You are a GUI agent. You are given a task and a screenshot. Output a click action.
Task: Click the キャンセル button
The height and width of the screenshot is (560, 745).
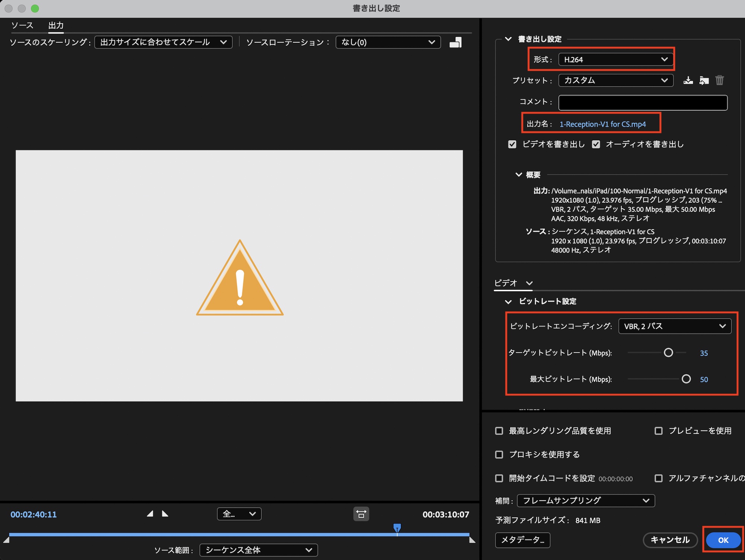(670, 540)
